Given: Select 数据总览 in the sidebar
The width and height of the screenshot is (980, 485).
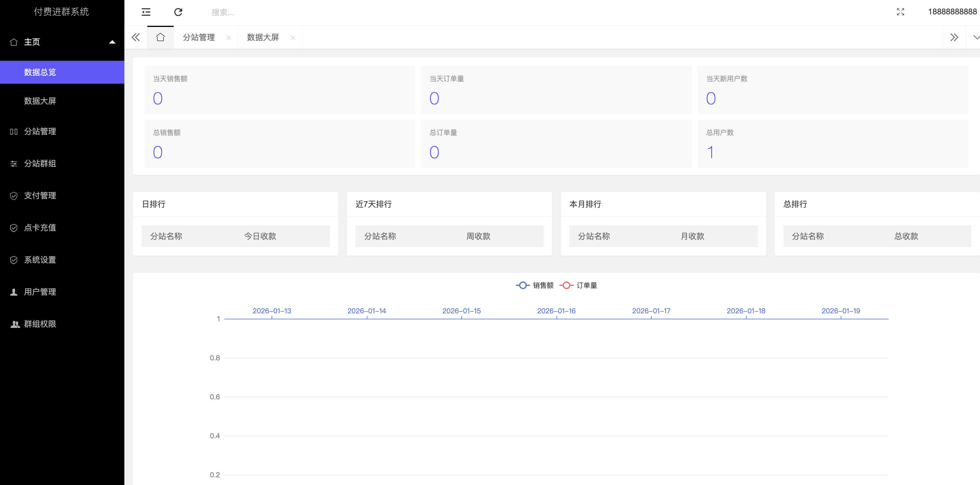Looking at the screenshot, I should pos(40,72).
